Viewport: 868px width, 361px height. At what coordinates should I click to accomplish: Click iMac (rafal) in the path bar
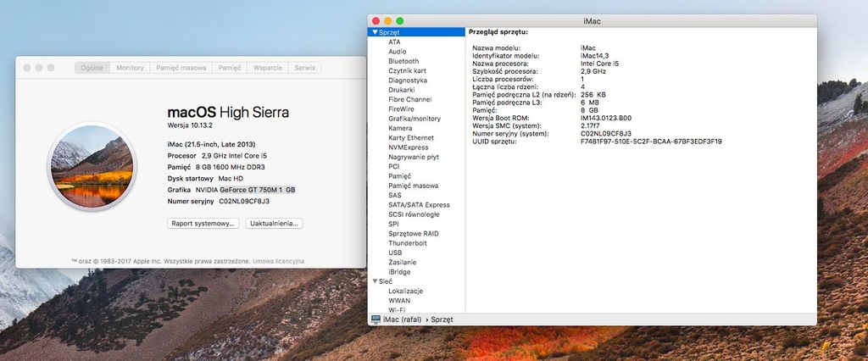pos(402,319)
